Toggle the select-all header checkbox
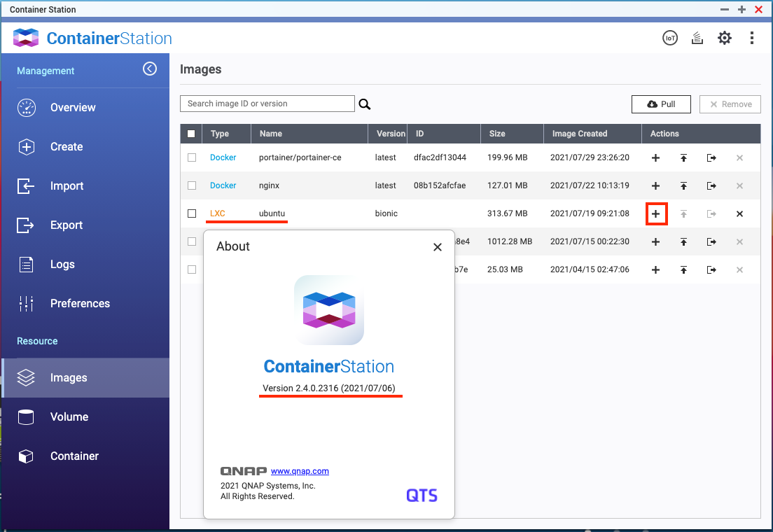 pyautogui.click(x=192, y=134)
